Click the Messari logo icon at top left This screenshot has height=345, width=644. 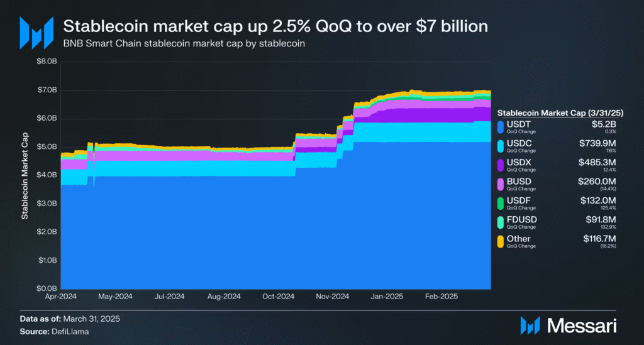(36, 33)
